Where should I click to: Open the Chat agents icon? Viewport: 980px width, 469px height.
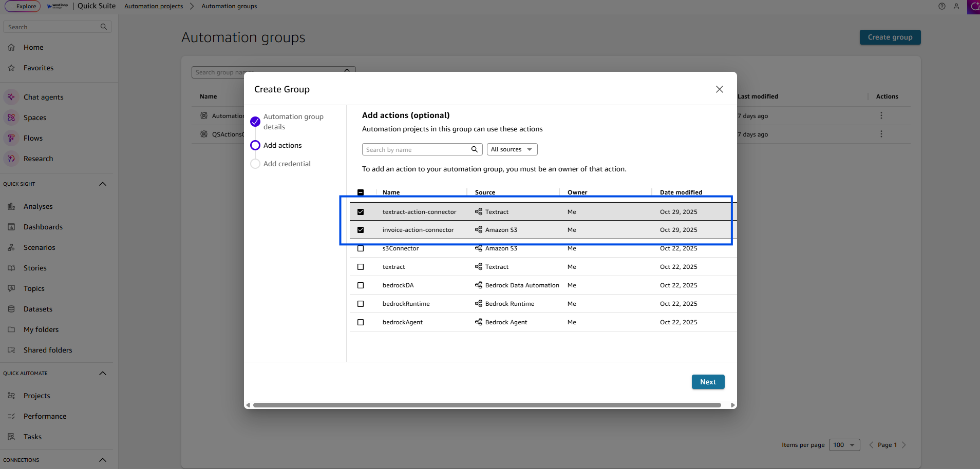[x=11, y=97]
